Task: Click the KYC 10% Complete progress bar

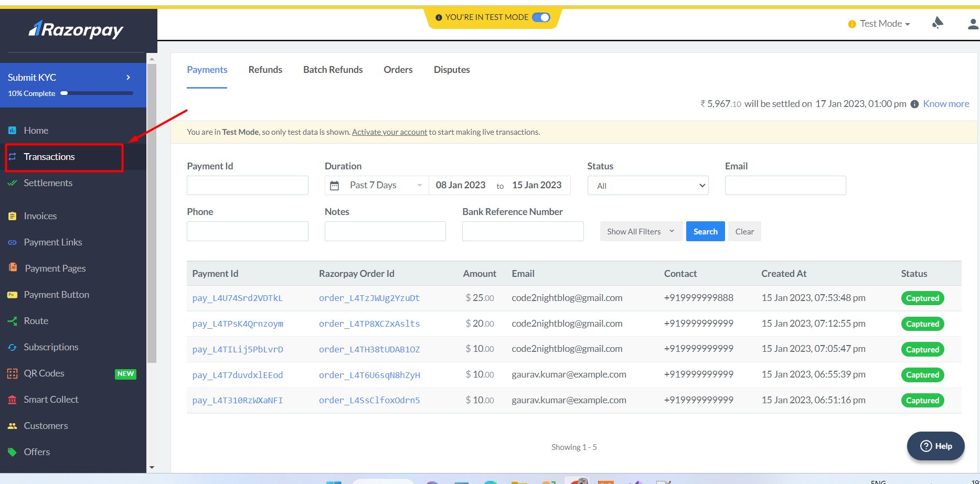Action: click(x=97, y=93)
